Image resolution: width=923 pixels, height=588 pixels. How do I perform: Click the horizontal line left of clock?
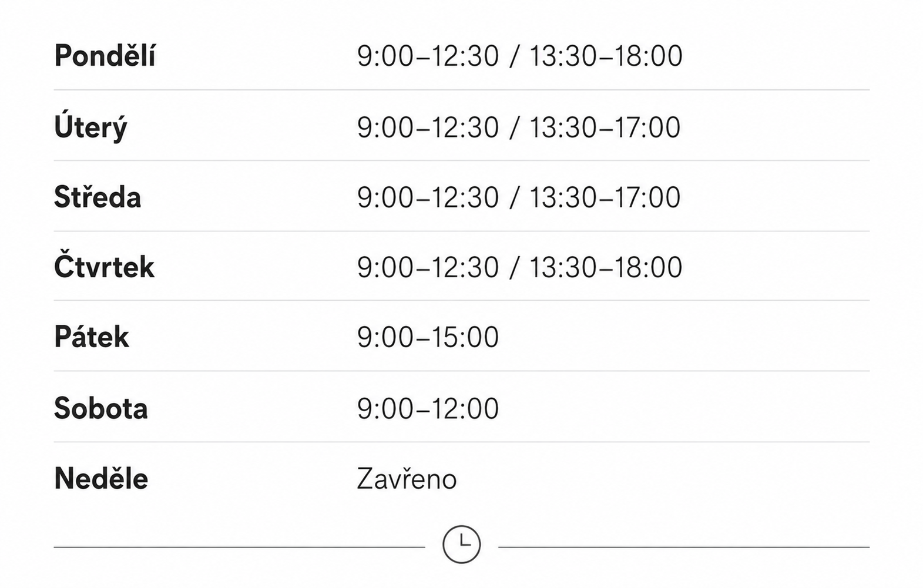(239, 547)
